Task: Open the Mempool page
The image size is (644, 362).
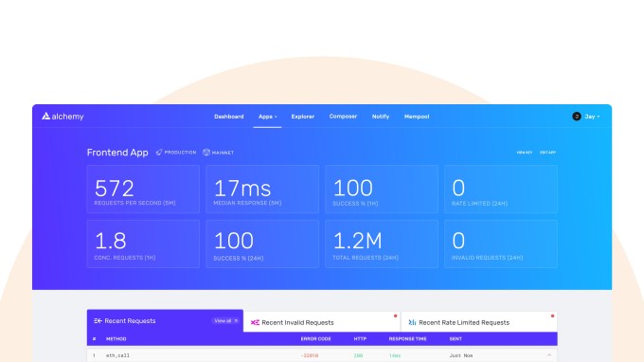Action: click(x=417, y=117)
